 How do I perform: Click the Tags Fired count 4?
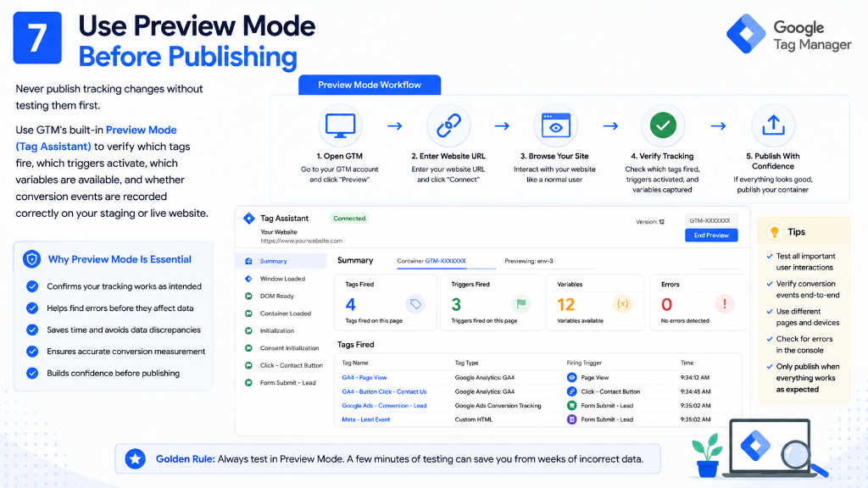pos(350,304)
